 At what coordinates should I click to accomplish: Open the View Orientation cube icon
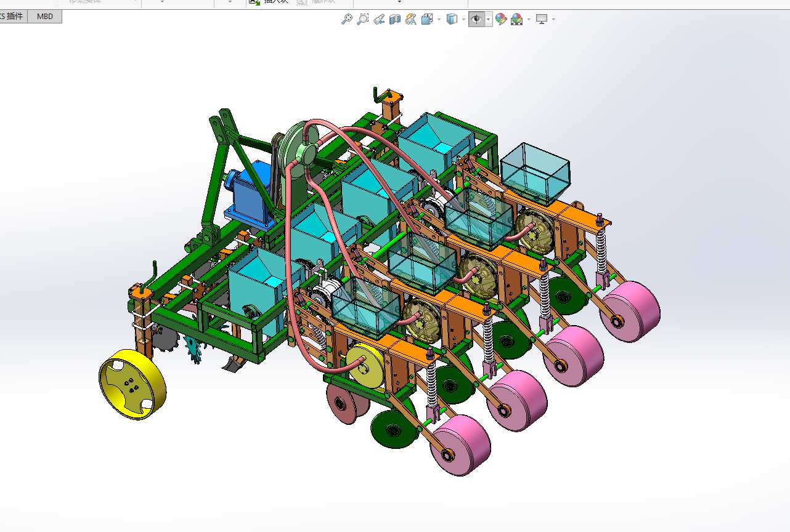[x=427, y=19]
